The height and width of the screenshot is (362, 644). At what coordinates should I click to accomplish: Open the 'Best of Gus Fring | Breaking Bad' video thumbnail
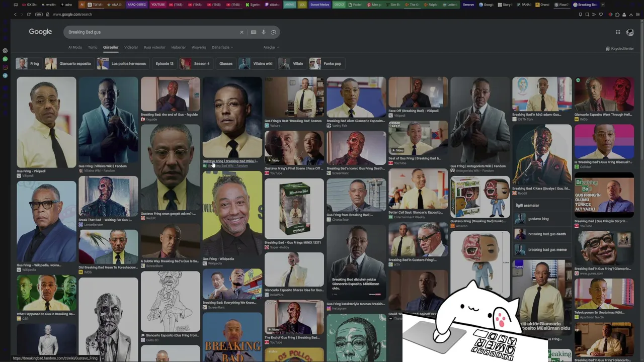(x=418, y=137)
